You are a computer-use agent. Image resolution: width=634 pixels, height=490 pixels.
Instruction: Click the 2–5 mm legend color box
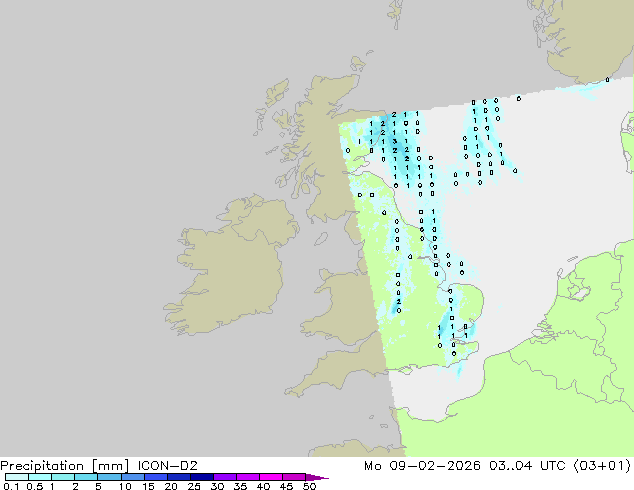tap(86, 477)
